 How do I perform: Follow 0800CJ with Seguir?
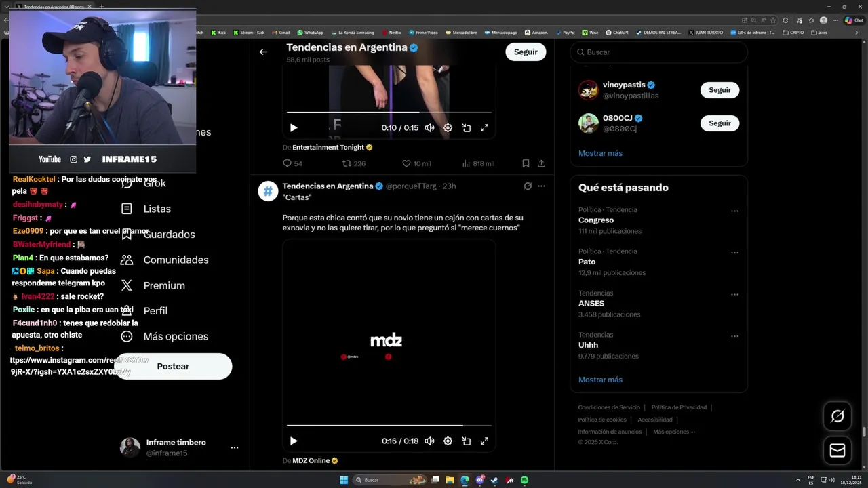coord(719,123)
